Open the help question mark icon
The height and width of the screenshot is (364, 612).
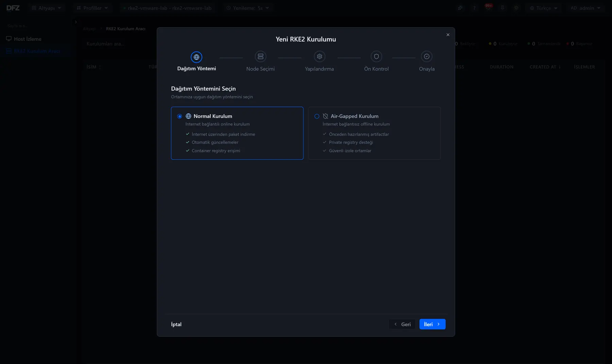474,8
